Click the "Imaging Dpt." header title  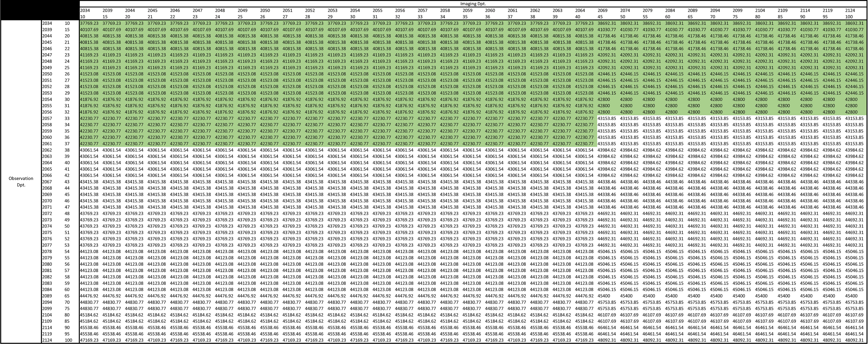pyautogui.click(x=473, y=4)
